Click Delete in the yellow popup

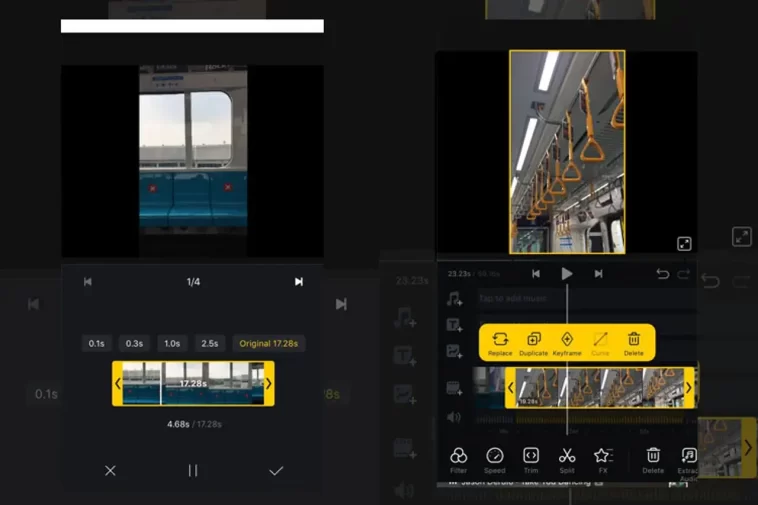click(x=634, y=344)
